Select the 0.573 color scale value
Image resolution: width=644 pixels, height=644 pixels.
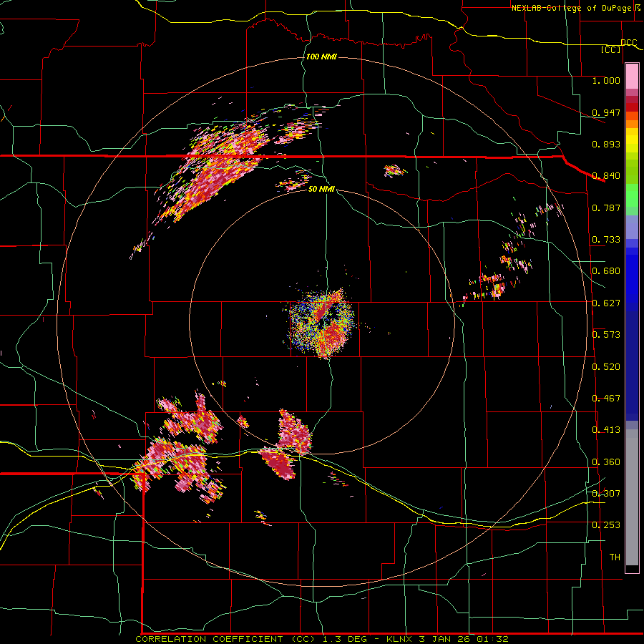[606, 335]
